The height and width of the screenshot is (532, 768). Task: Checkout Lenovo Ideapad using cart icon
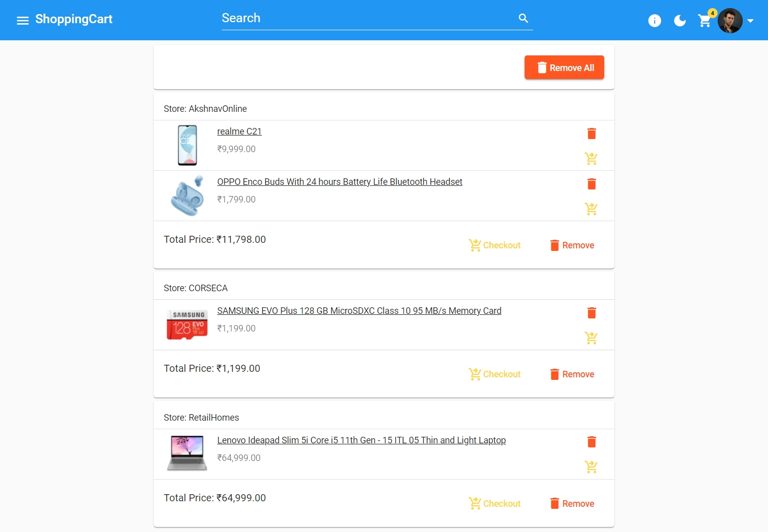(591, 467)
